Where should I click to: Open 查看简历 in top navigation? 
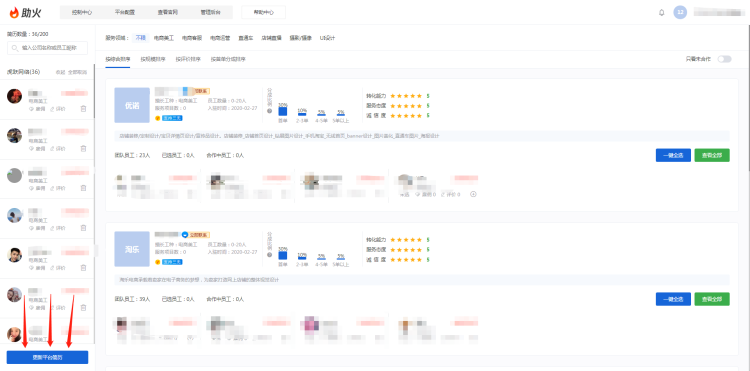pyautogui.click(x=167, y=12)
